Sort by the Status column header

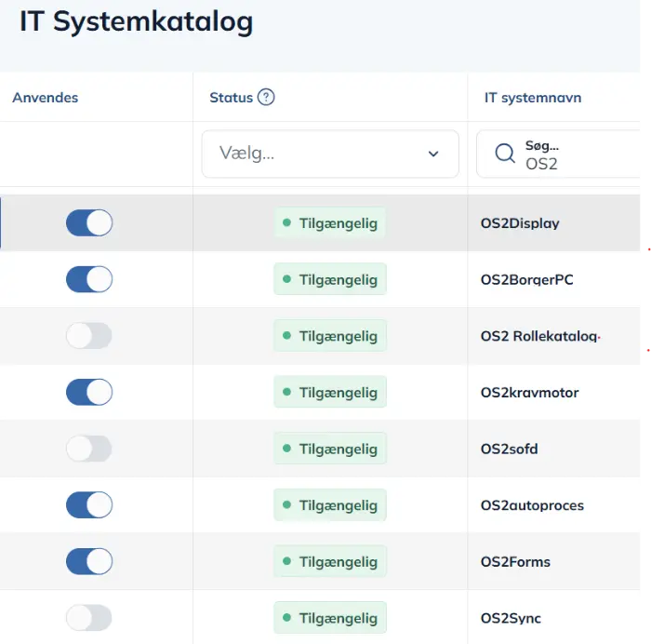(231, 98)
